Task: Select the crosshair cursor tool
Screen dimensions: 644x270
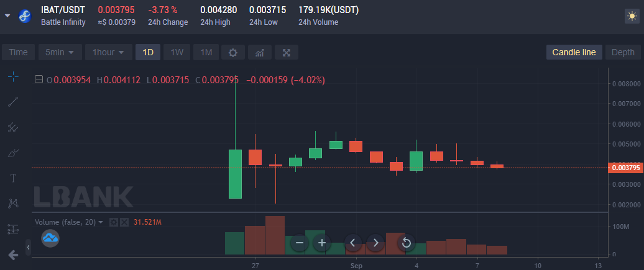Action: coord(13,76)
